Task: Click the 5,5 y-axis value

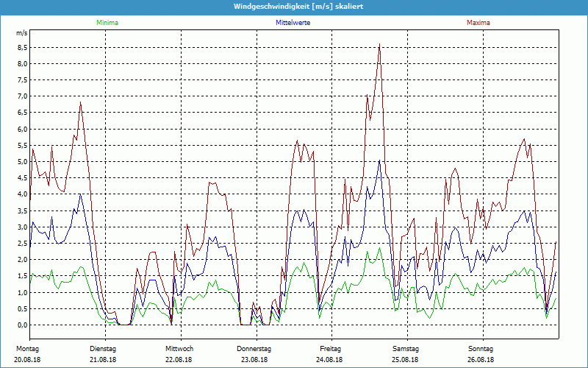Action: point(23,145)
